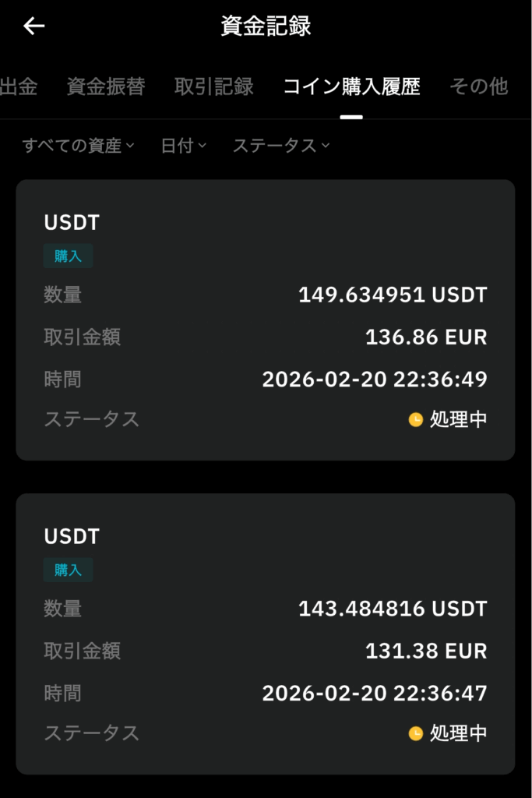Tap the 購入 badge on the second USDT record
The width and height of the screenshot is (532, 798).
68,570
